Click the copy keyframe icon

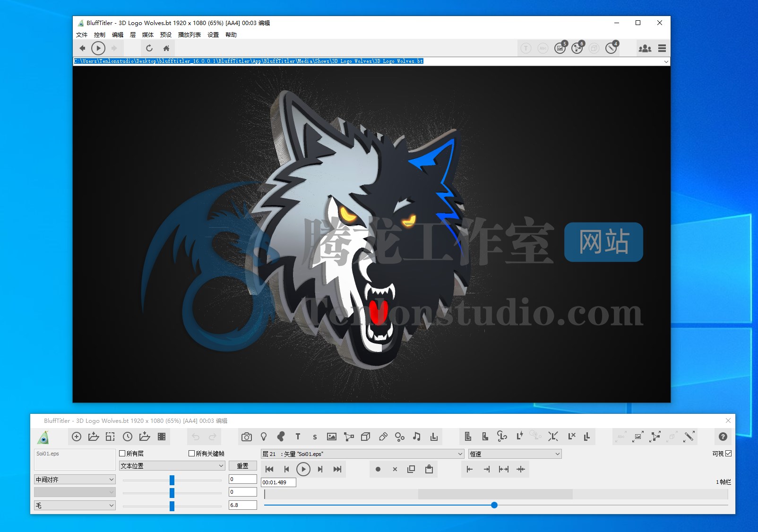click(x=411, y=469)
